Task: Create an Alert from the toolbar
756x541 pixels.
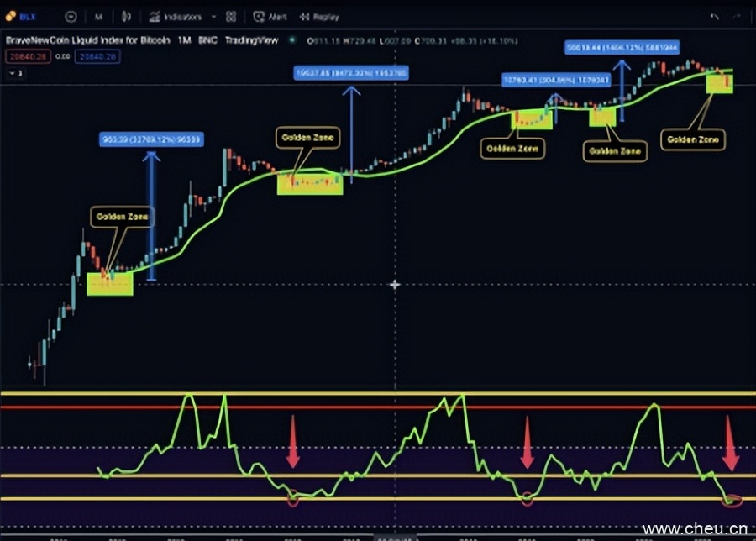Action: coord(270,16)
